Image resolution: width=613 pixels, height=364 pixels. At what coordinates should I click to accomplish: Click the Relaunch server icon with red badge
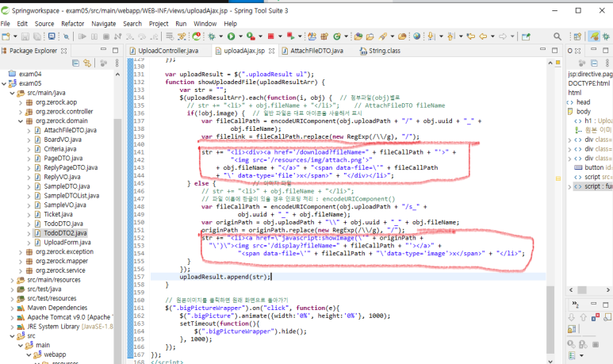tap(197, 36)
